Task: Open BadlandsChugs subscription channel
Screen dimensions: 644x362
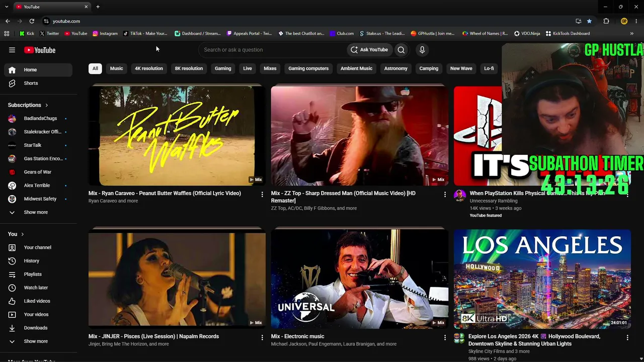Action: pos(38,118)
